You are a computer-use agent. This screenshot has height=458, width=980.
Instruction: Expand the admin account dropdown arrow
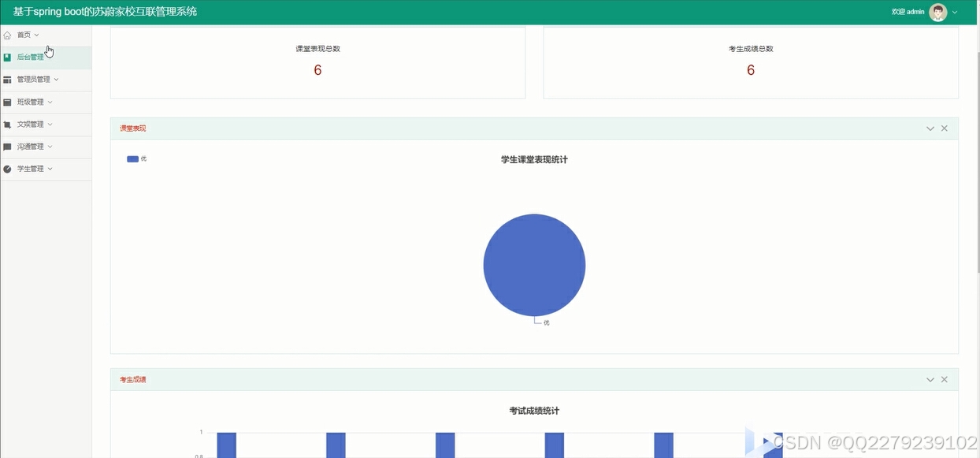(954, 12)
